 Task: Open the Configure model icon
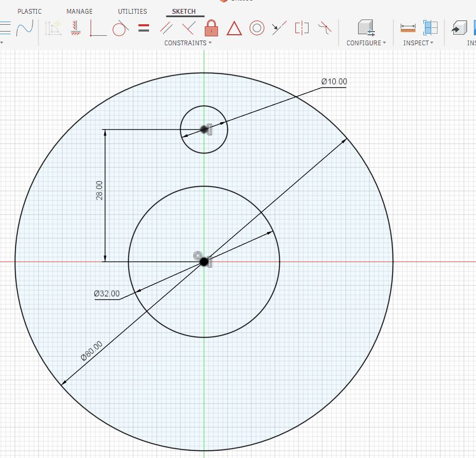point(366,28)
